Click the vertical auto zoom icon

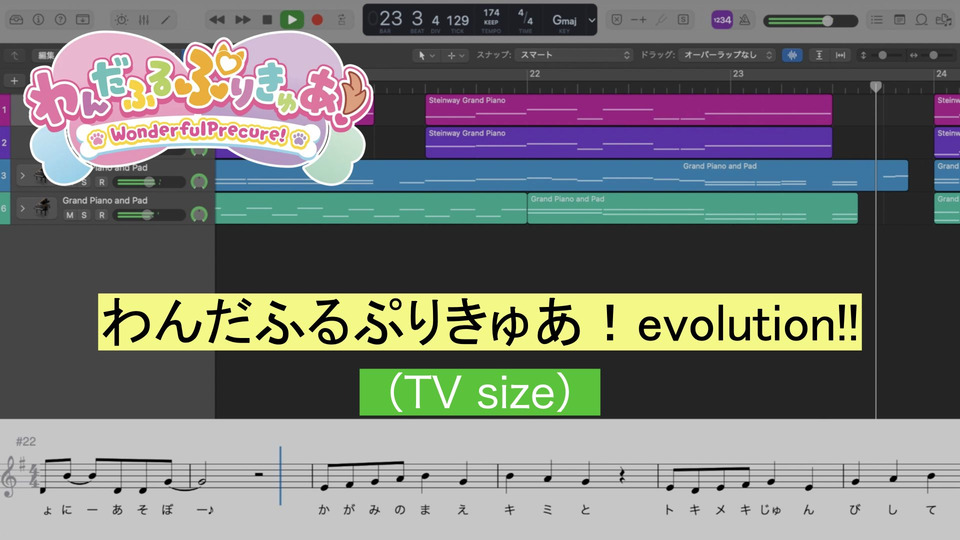pyautogui.click(x=819, y=55)
